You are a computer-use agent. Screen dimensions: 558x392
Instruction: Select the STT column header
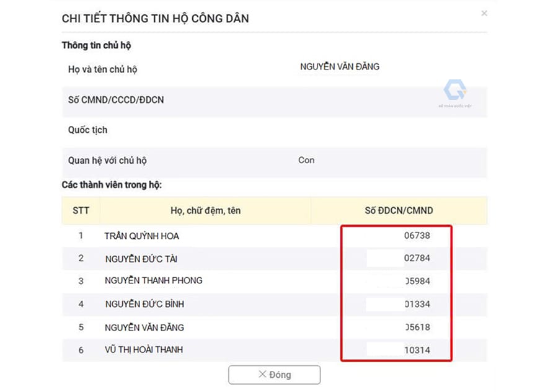point(81,211)
